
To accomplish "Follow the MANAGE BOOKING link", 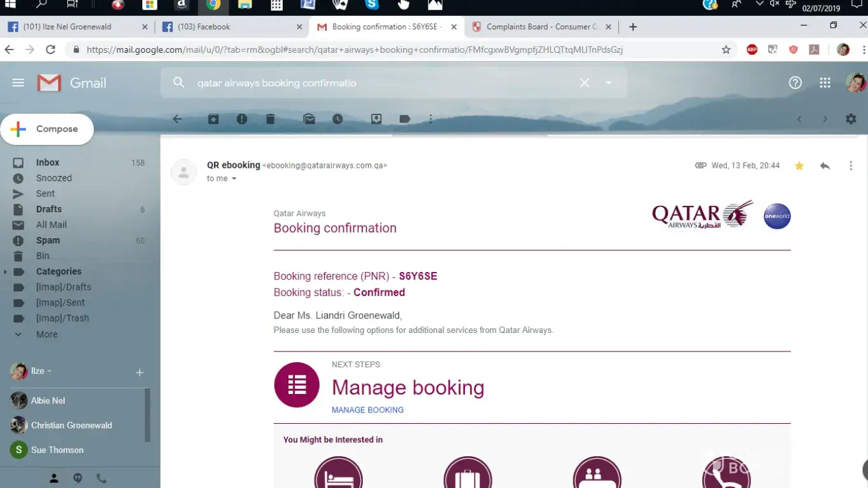I will tap(367, 410).
